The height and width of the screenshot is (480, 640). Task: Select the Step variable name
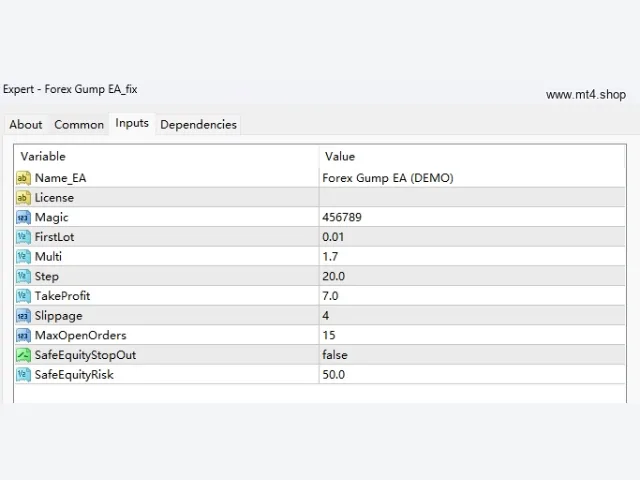pos(47,276)
